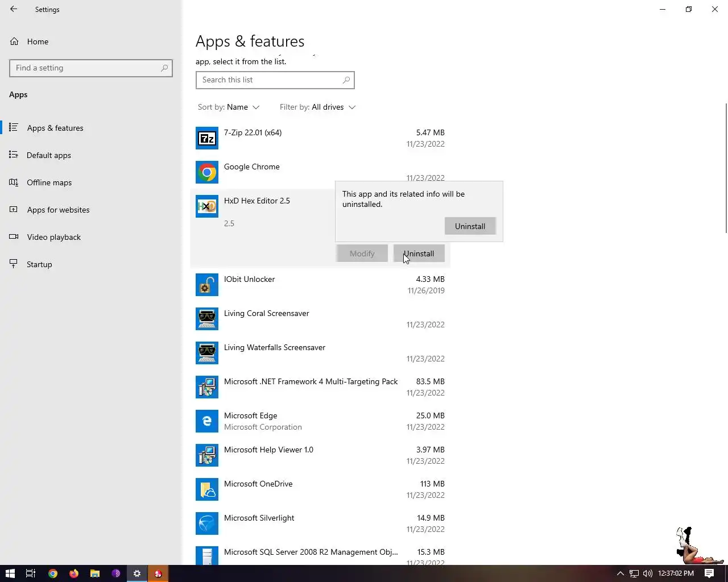Select Apps & features in sidebar

click(x=55, y=128)
